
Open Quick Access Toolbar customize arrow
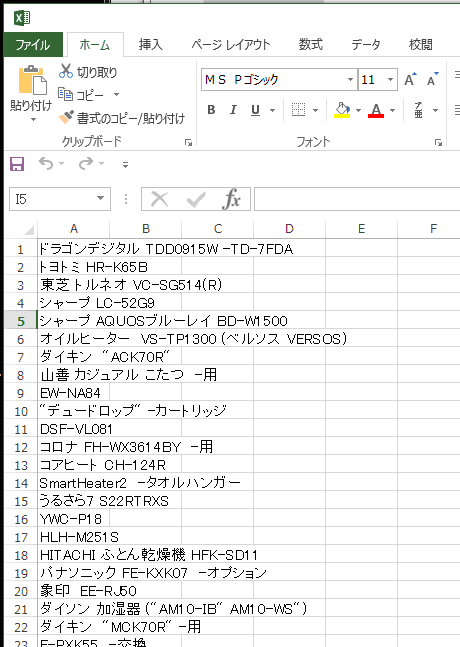[x=125, y=165]
